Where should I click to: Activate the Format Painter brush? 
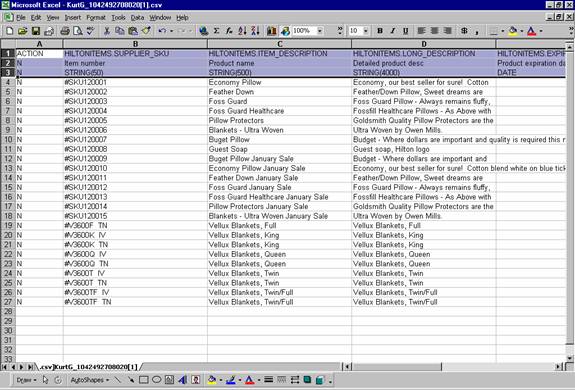(146, 31)
